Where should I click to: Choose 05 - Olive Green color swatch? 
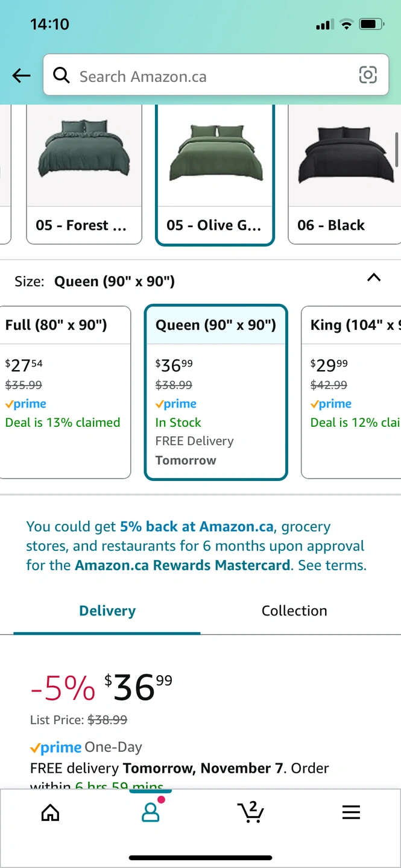215,175
